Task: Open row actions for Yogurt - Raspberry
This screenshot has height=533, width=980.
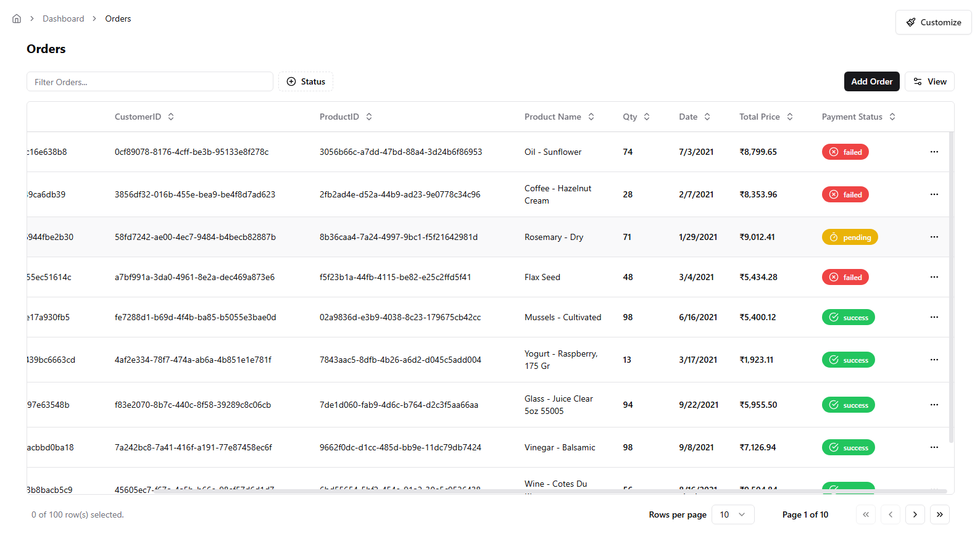Action: 934,360
